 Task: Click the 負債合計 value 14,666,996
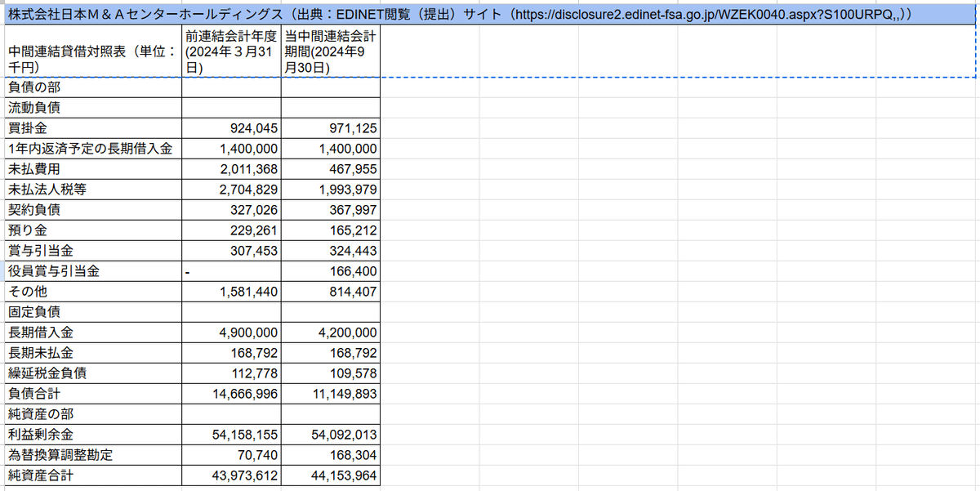click(x=231, y=394)
